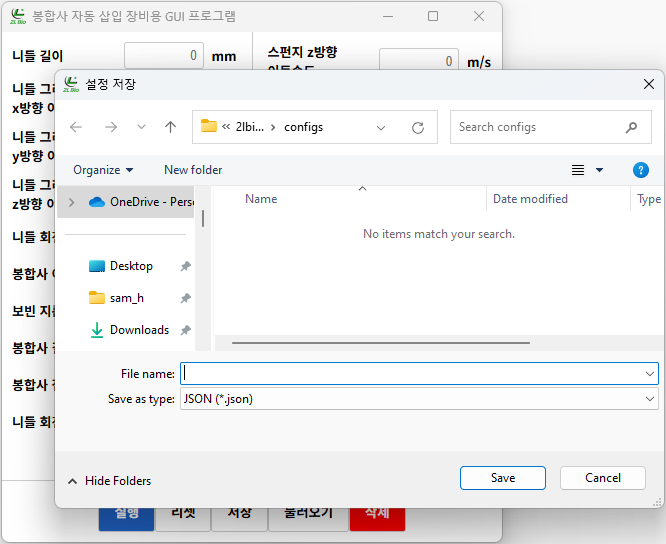Viewport: 666px width, 544px height.
Task: Click the Back navigation arrow
Action: pos(77,127)
